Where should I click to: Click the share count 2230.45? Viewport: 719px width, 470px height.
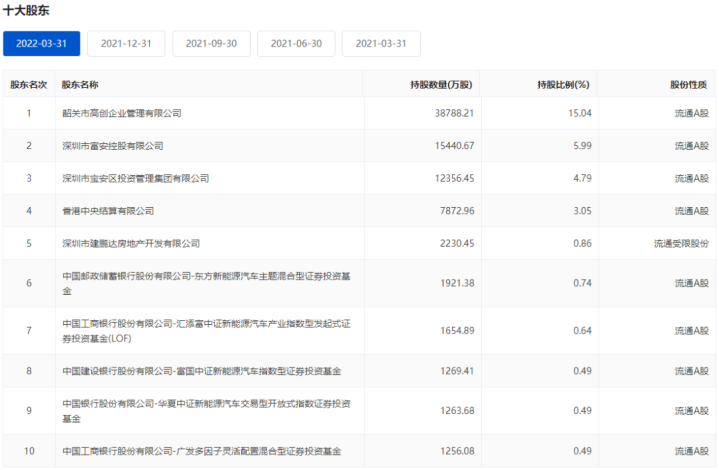[x=457, y=243]
